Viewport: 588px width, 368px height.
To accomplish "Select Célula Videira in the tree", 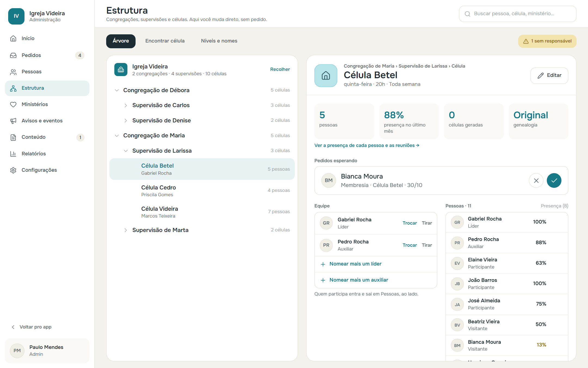I will pos(202,212).
